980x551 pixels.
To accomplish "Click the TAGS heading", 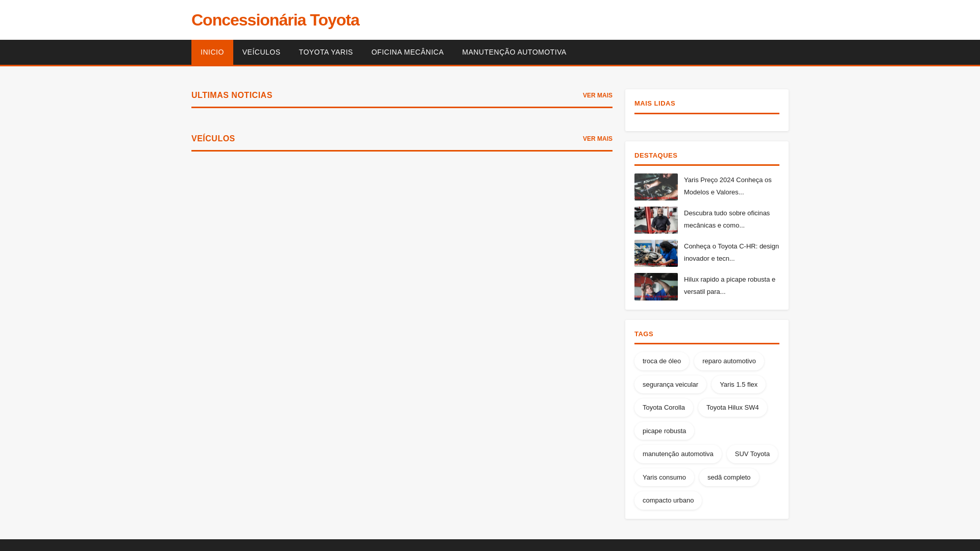I will point(644,334).
